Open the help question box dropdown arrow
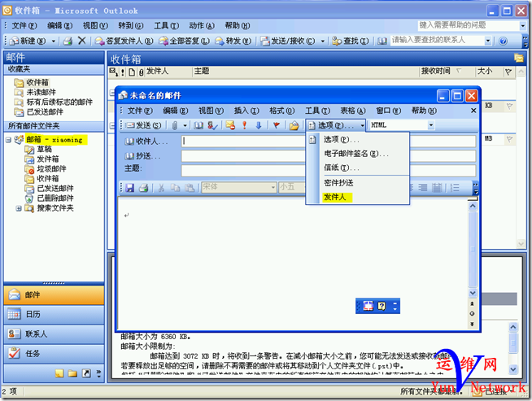Screen dimensions: 532x401 click(522, 25)
